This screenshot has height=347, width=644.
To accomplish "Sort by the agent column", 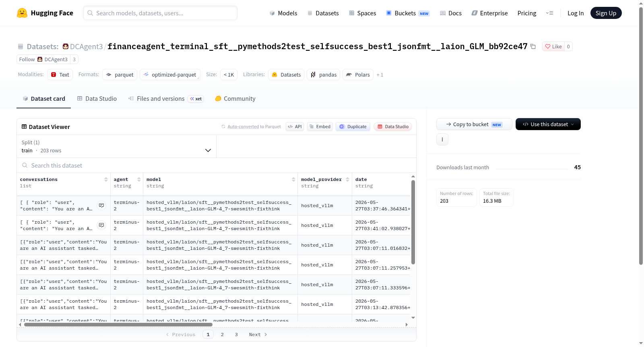I will pos(139,179).
